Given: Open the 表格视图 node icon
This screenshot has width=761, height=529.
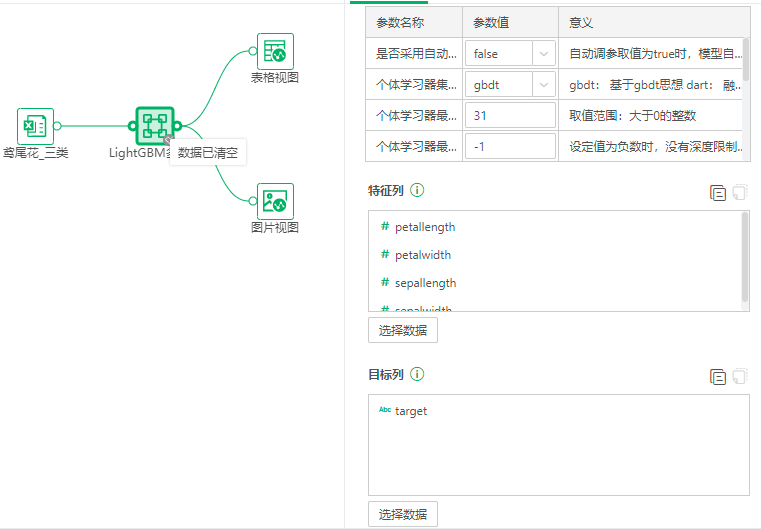Looking at the screenshot, I should coord(275,51).
